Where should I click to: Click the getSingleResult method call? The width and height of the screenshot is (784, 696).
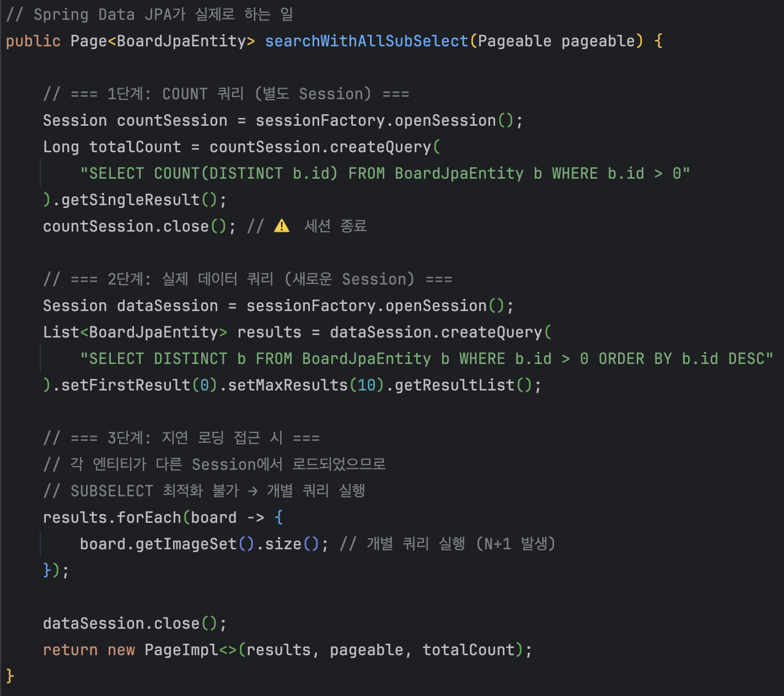coord(130,200)
